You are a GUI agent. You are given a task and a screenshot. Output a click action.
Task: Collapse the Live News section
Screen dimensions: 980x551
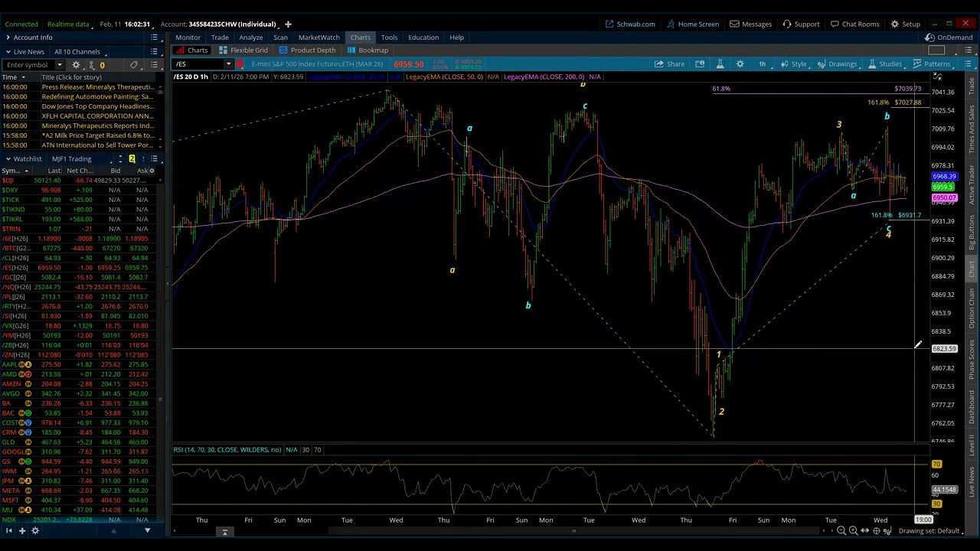point(8,51)
